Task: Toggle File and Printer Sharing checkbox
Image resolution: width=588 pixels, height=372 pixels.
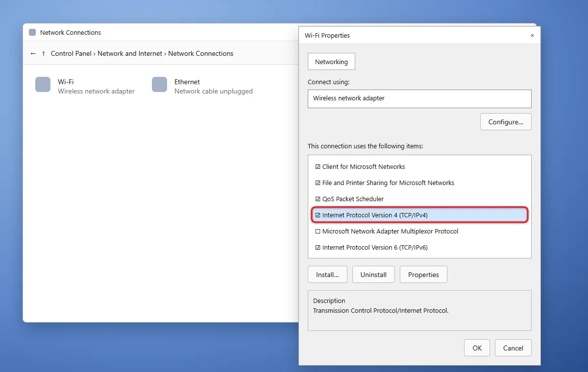Action: tap(318, 183)
